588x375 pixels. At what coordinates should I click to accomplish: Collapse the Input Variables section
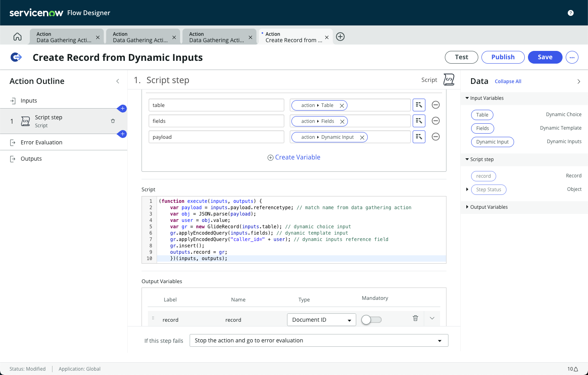coord(467,98)
